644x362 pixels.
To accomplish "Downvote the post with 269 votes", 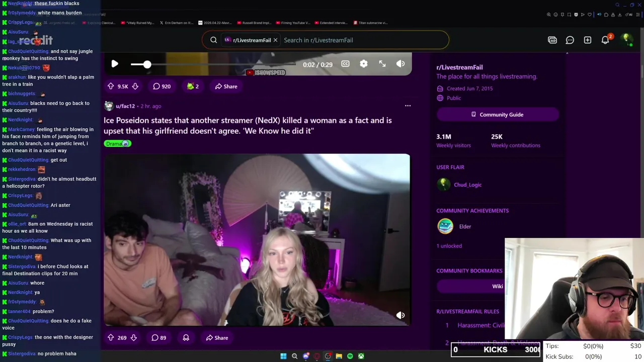I will (x=133, y=338).
